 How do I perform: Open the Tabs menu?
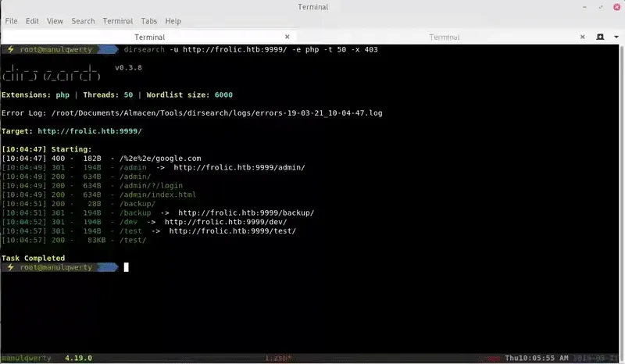pos(148,21)
